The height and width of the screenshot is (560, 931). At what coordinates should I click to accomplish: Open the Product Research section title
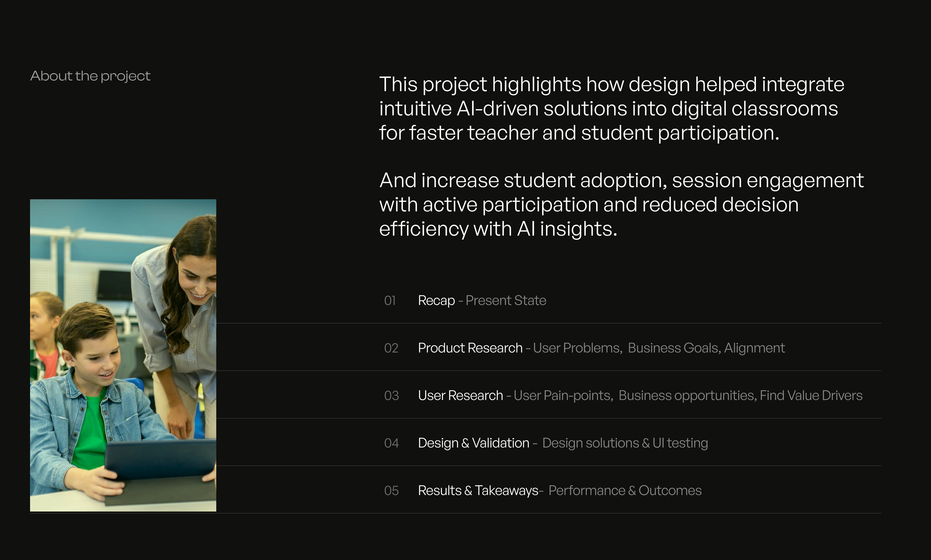[x=470, y=348]
